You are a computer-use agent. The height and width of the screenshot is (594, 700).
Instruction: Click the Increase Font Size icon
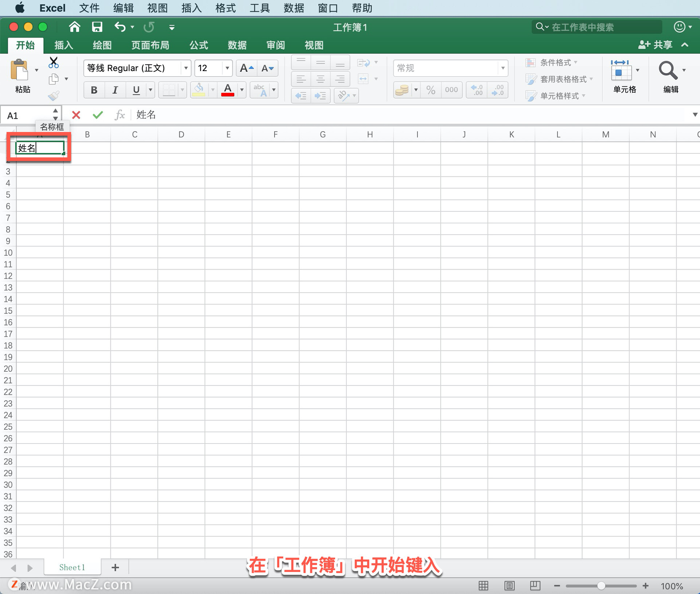click(x=246, y=68)
